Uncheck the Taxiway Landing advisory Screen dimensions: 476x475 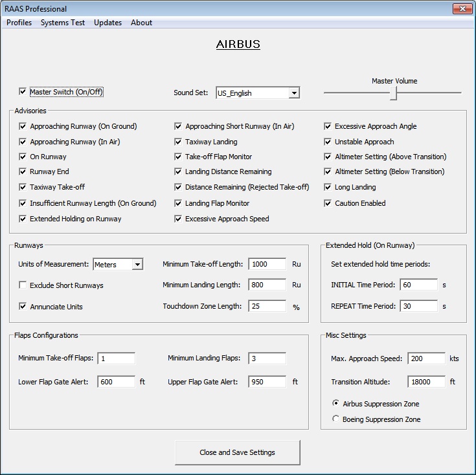(x=178, y=142)
